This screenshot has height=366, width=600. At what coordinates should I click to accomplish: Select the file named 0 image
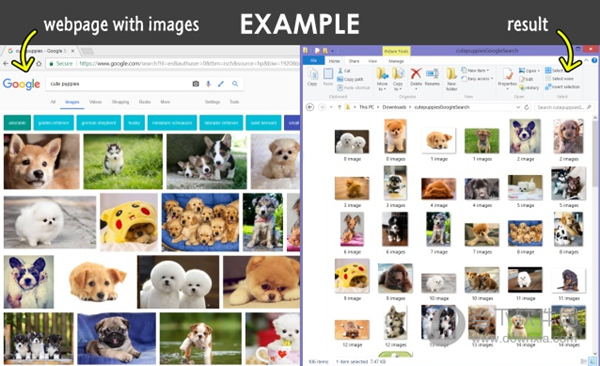coord(352,145)
